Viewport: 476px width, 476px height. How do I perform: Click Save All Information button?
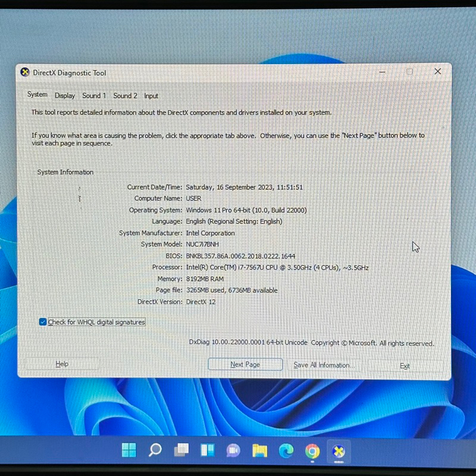pos(324,365)
